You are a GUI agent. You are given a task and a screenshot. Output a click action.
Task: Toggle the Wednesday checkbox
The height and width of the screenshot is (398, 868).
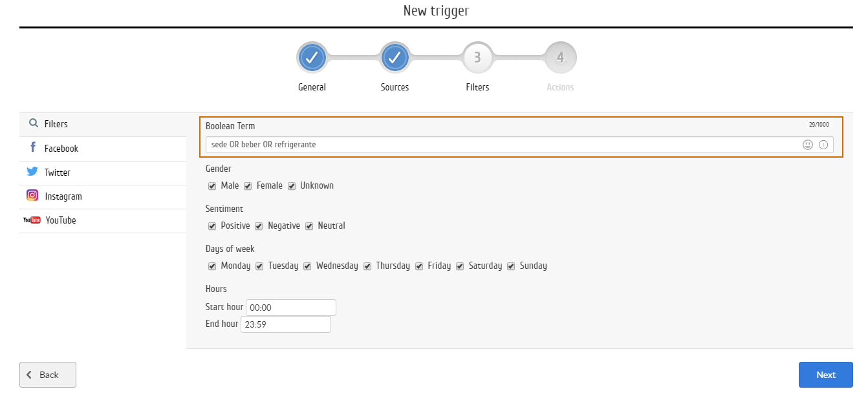(x=307, y=266)
